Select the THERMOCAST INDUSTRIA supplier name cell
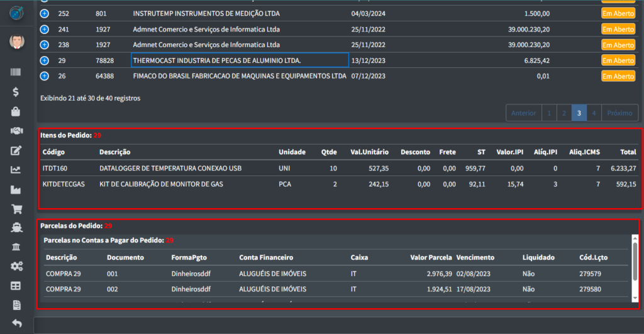Viewport: 644px width, 334px height. click(x=240, y=60)
